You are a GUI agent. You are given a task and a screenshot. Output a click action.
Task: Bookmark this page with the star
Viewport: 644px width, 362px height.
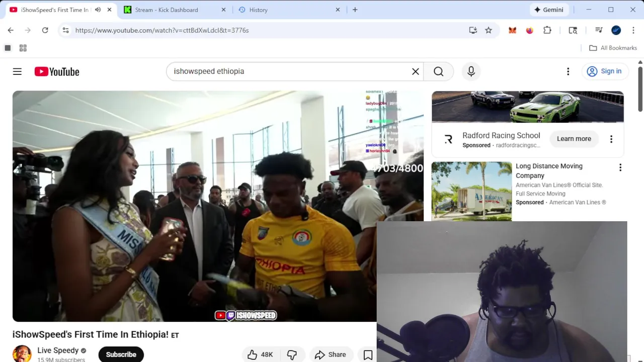(x=489, y=30)
